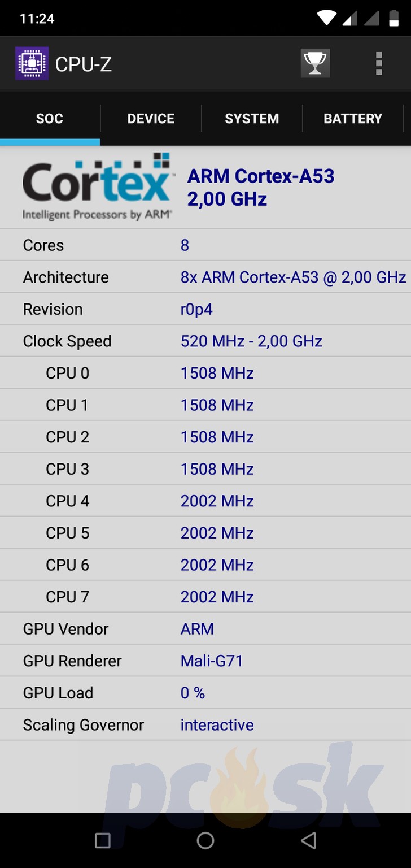Switch to the SYSTEM tab
The height and width of the screenshot is (868, 411).
pyautogui.click(x=252, y=119)
